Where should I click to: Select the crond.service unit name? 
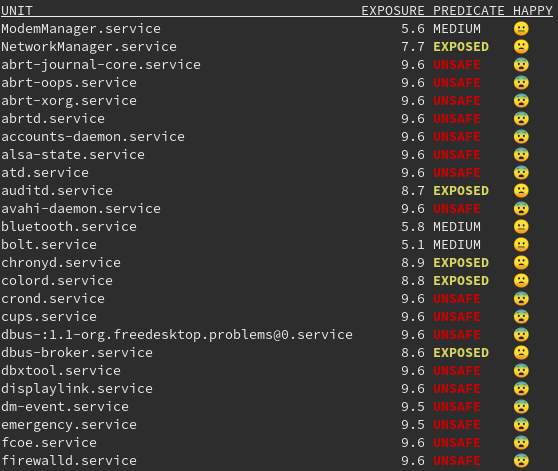click(x=53, y=298)
